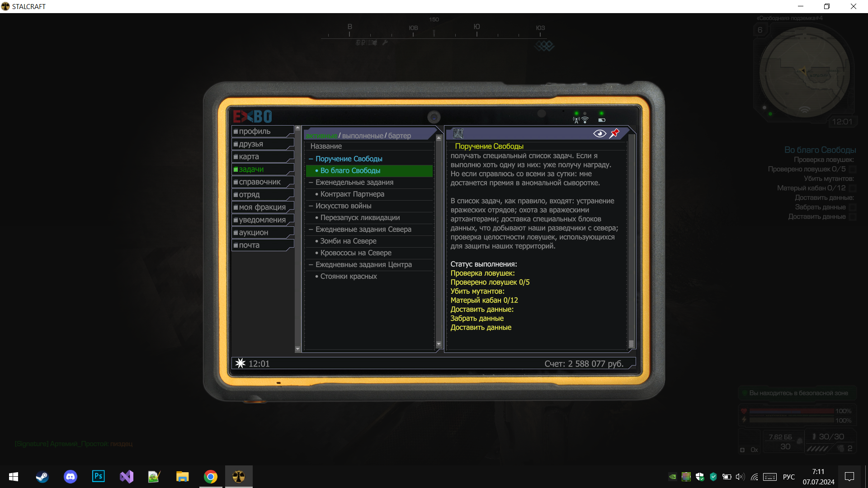Click the radio tower signal icon on PDA
The height and width of the screenshot is (488, 868).
point(576,120)
